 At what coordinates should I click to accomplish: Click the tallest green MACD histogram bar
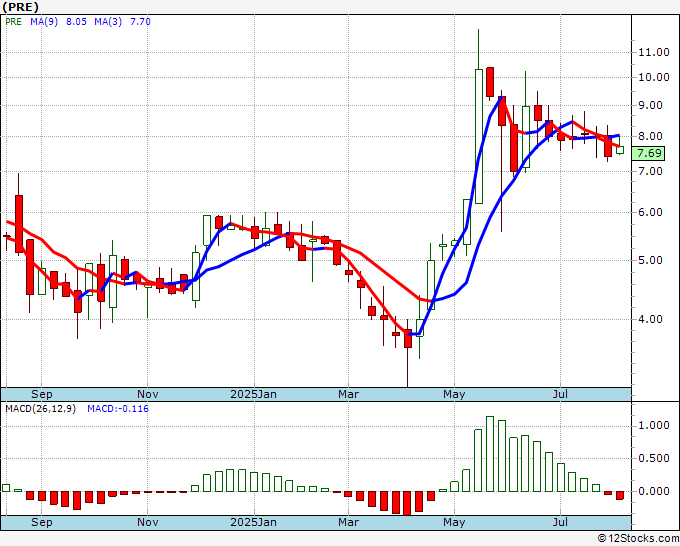coord(490,454)
